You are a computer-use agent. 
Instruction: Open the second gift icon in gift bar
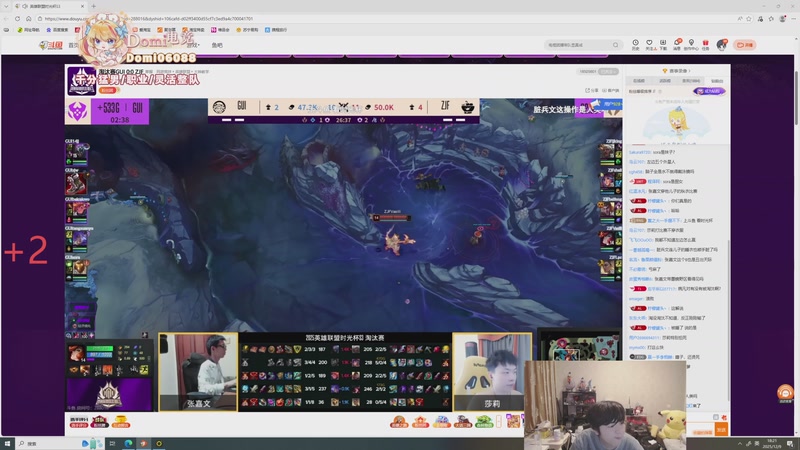tap(420, 421)
